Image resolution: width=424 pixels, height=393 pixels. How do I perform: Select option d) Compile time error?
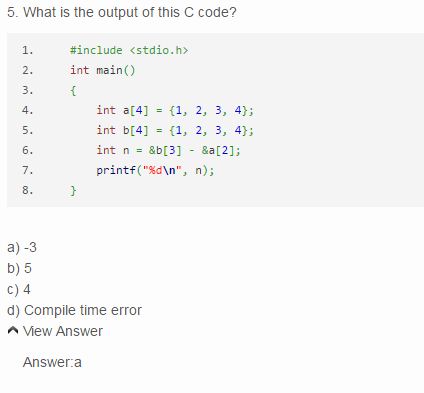[x=74, y=310]
